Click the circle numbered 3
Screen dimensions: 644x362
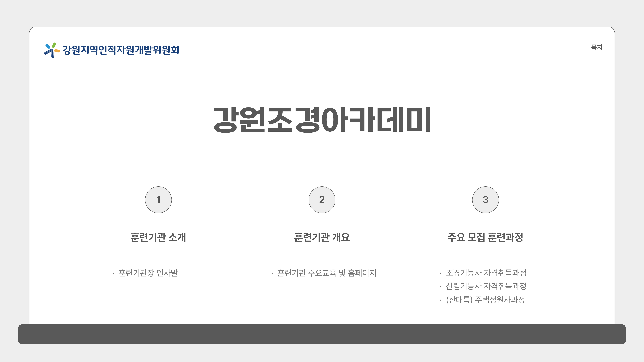coord(485,200)
